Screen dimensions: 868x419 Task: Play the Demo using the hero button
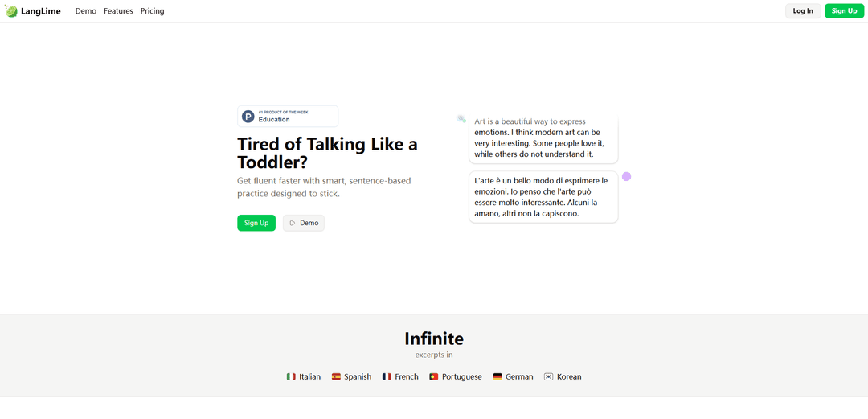pos(304,223)
